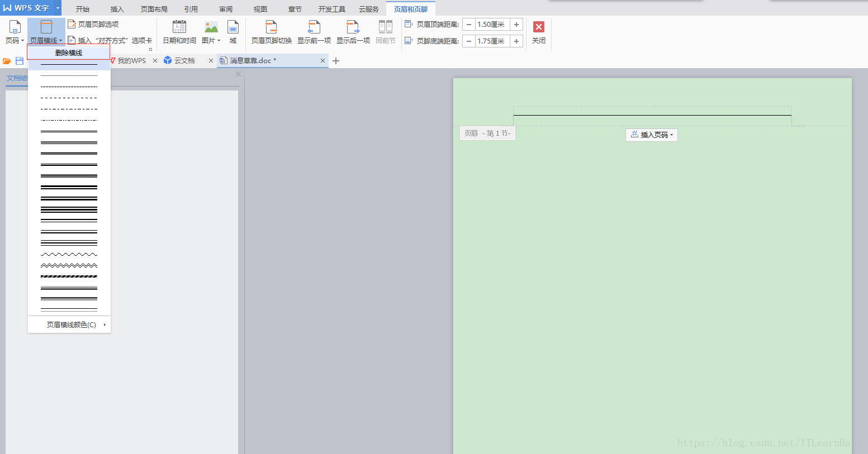The width and height of the screenshot is (868, 454).
Task: Open the 审阅 ribbon tab
Action: tap(226, 9)
